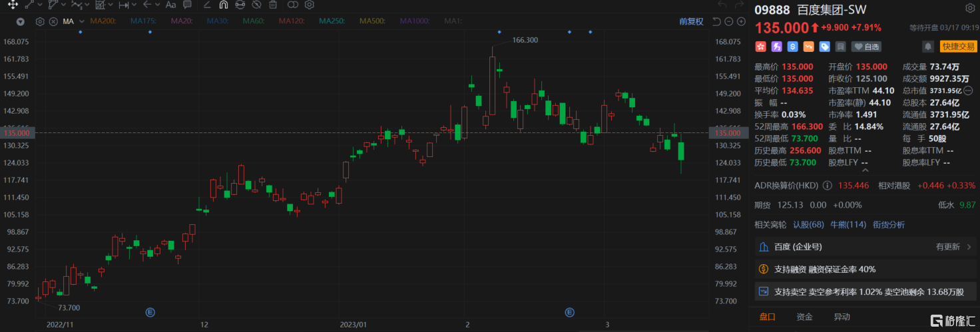Zoom out the chart with minus icon
This screenshot has height=332, width=980.
(729, 21)
